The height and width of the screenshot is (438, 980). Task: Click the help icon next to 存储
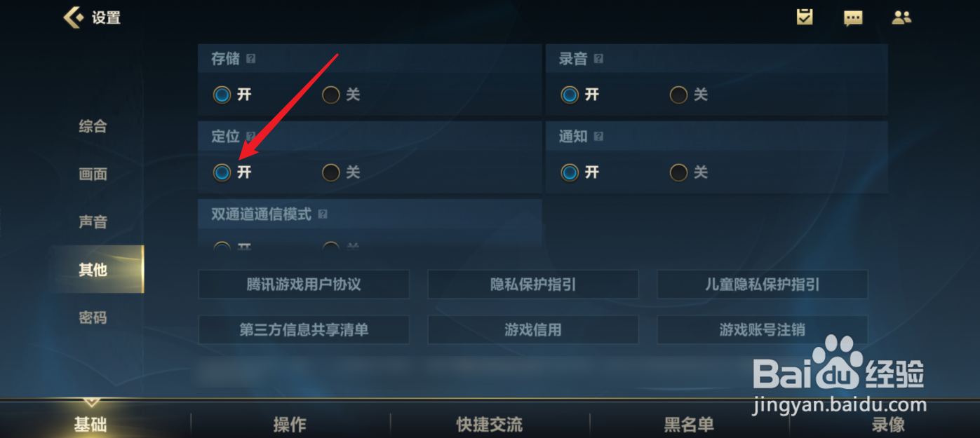[250, 60]
